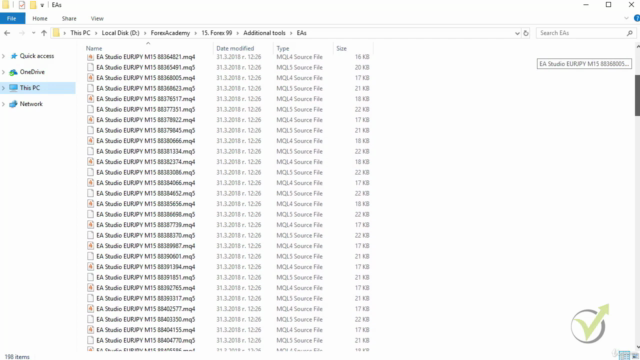Go back with the Back arrow
640x360 pixels.
(7, 33)
